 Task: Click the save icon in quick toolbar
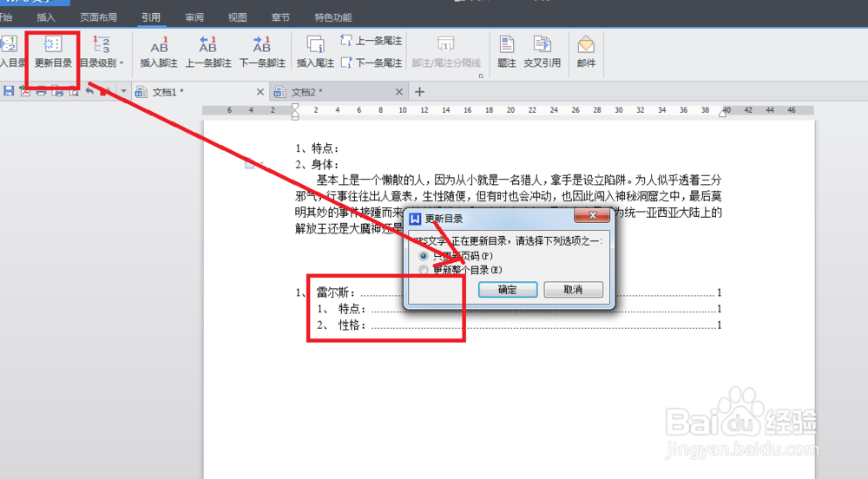[x=9, y=91]
